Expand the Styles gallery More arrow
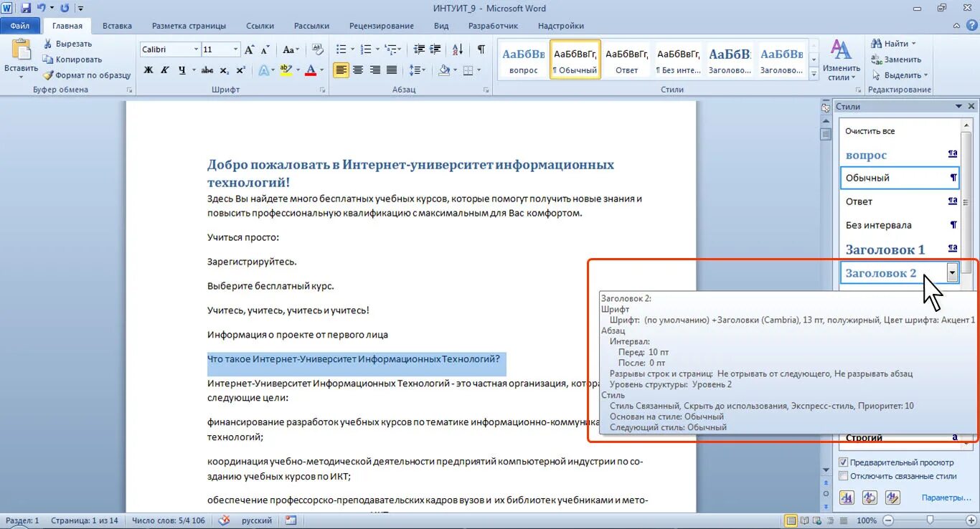The width and height of the screenshot is (980, 529). click(814, 75)
